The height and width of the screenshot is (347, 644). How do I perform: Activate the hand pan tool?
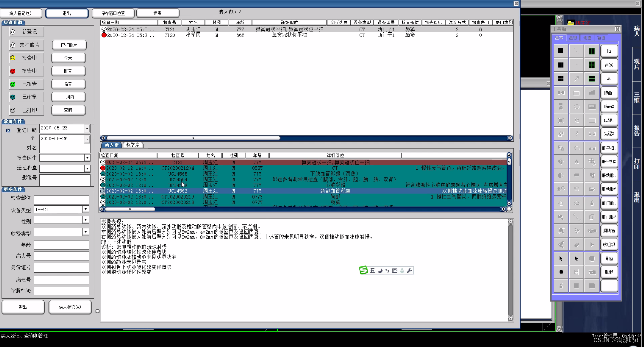coord(561,203)
